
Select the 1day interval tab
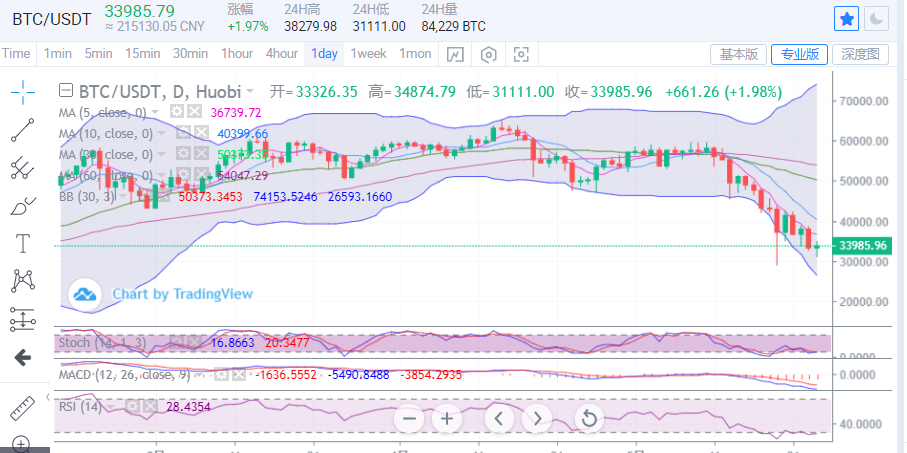[324, 54]
